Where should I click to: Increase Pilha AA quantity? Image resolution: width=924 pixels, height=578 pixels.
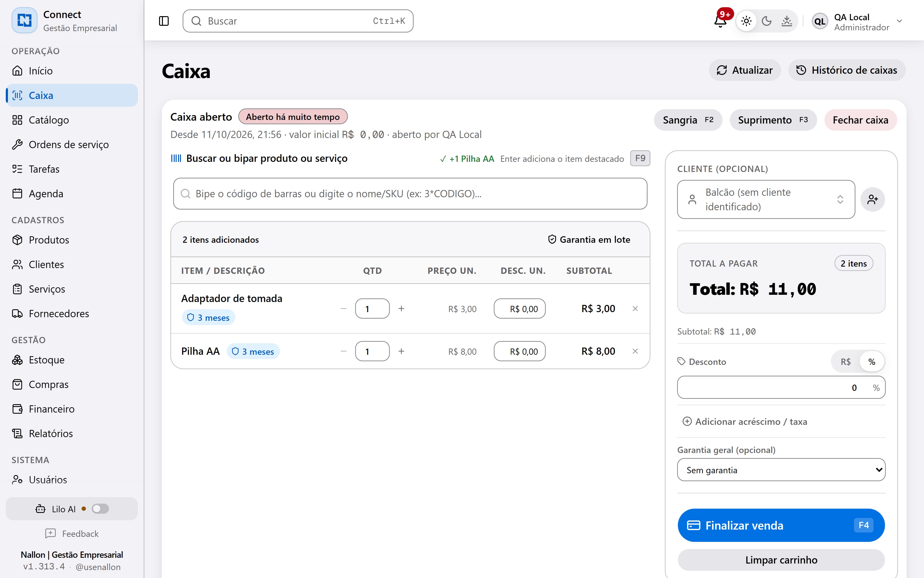coord(401,351)
